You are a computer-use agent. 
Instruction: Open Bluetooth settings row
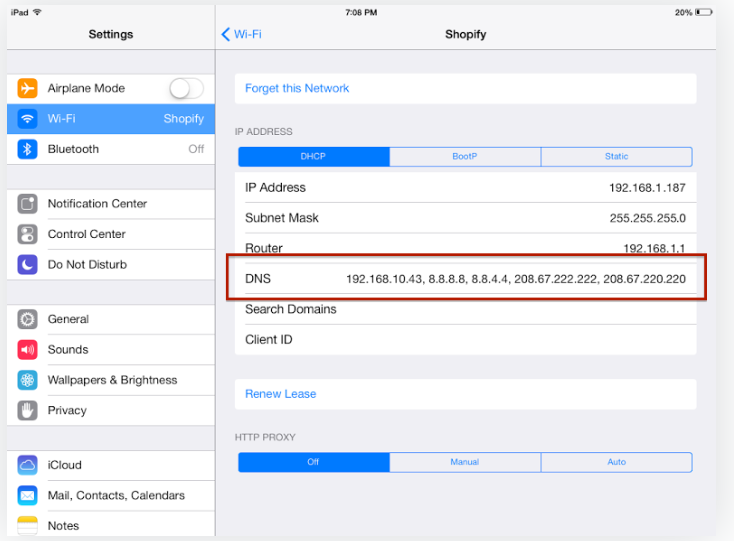[111, 149]
